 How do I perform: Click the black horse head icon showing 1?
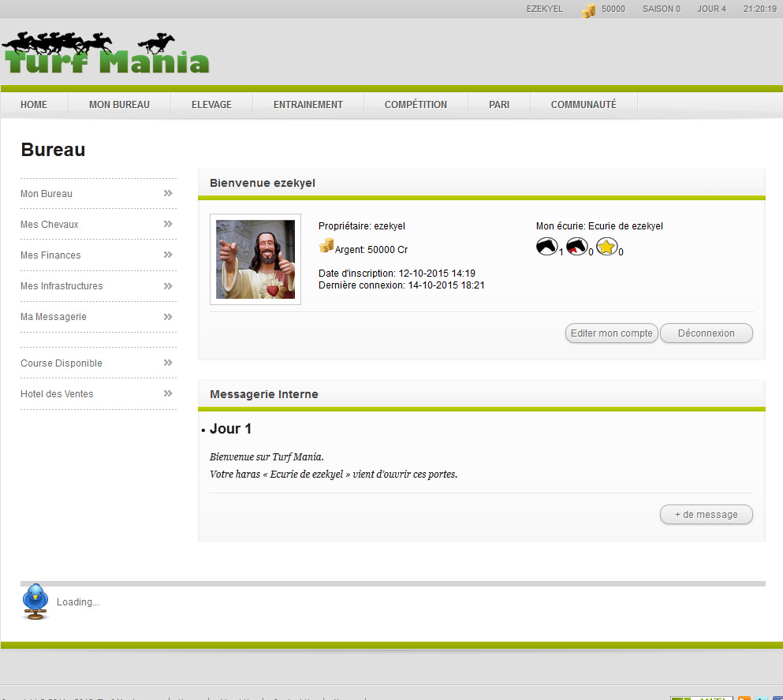point(546,247)
